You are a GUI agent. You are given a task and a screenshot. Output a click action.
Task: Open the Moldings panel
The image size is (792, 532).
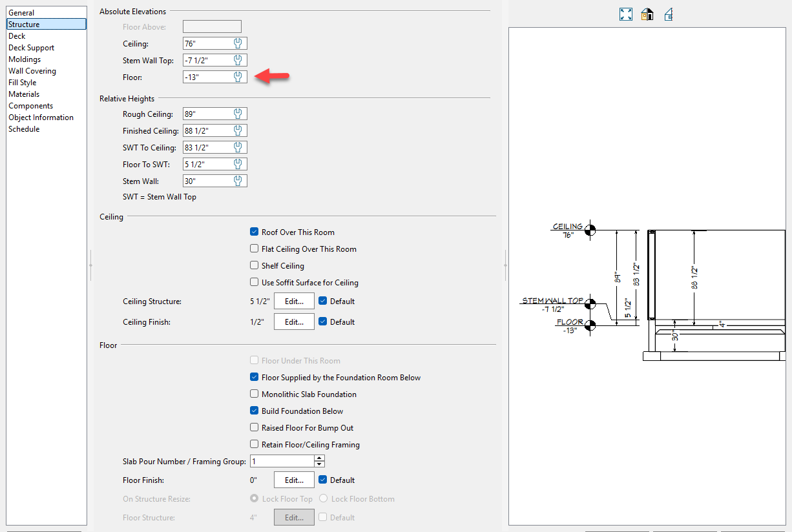pyautogui.click(x=25, y=59)
